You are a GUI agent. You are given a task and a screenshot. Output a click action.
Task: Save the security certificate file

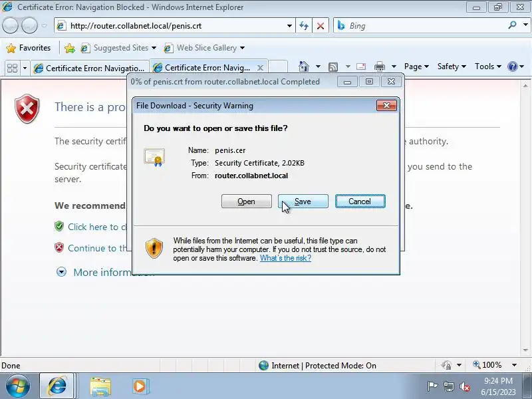pyautogui.click(x=303, y=201)
